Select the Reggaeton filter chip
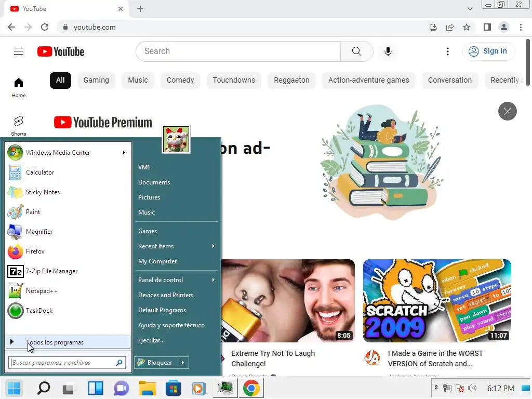The image size is (532, 399). pos(291,81)
